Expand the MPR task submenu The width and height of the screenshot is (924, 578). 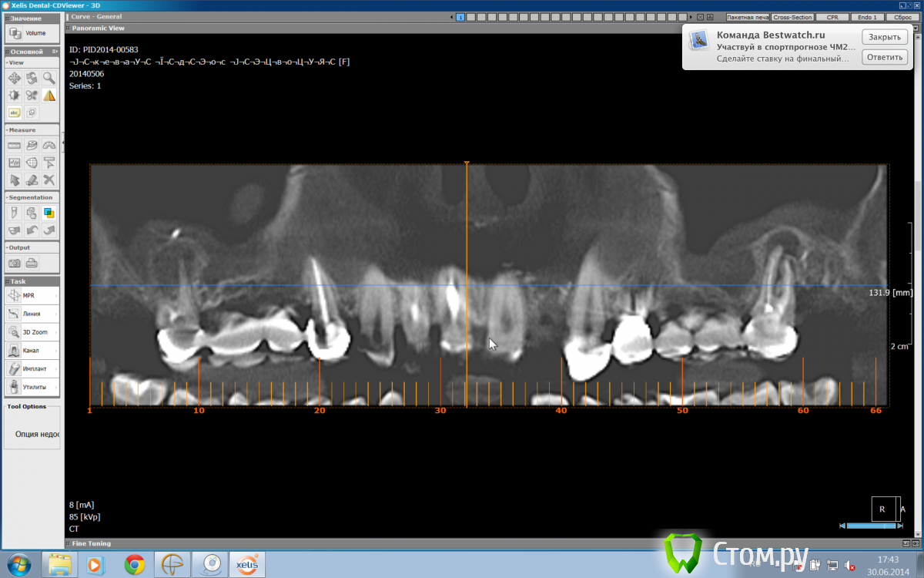pyautogui.click(x=56, y=296)
